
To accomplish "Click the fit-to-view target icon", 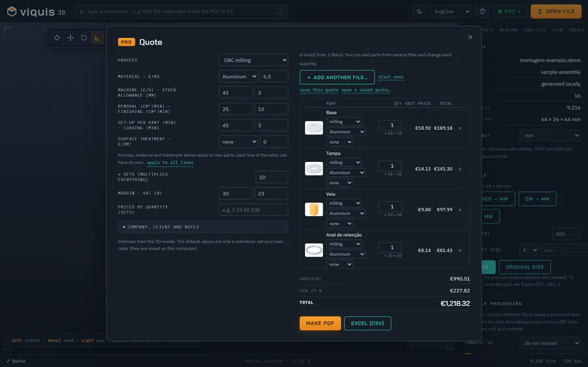I will pos(57,38).
